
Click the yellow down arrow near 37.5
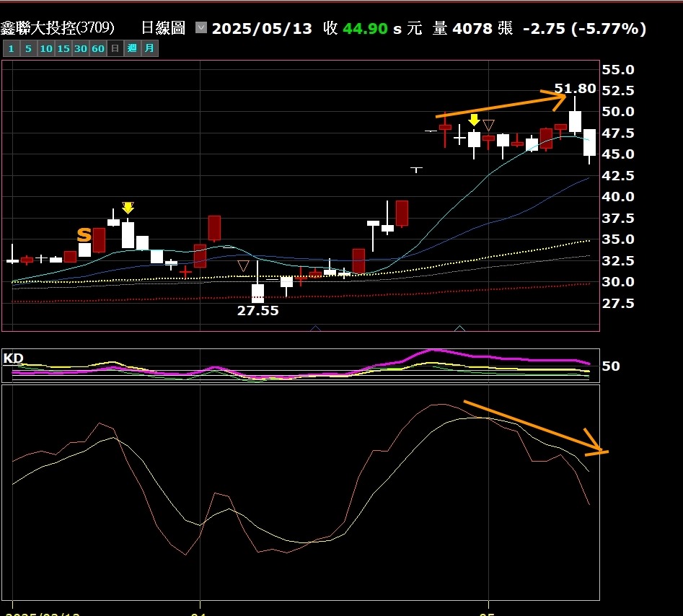point(128,208)
